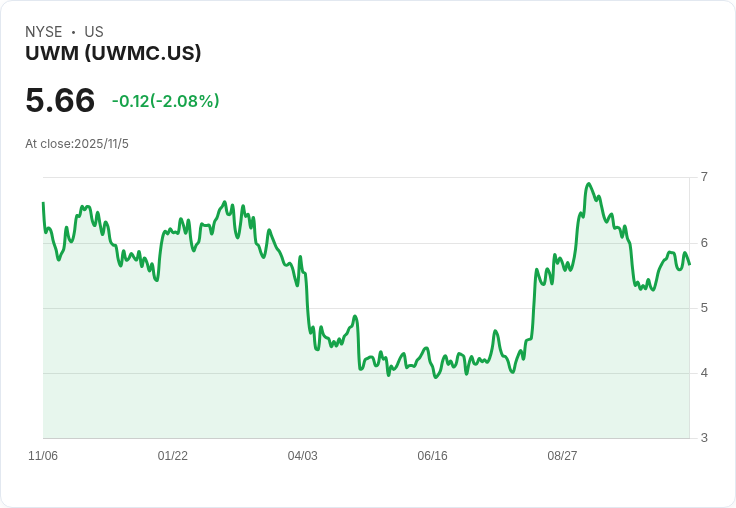
Task: Click the UWM (UWMC.US) stock title
Action: click(113, 53)
